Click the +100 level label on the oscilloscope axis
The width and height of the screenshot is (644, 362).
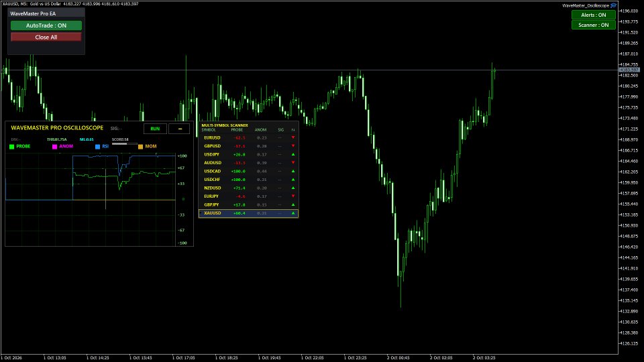click(x=182, y=156)
